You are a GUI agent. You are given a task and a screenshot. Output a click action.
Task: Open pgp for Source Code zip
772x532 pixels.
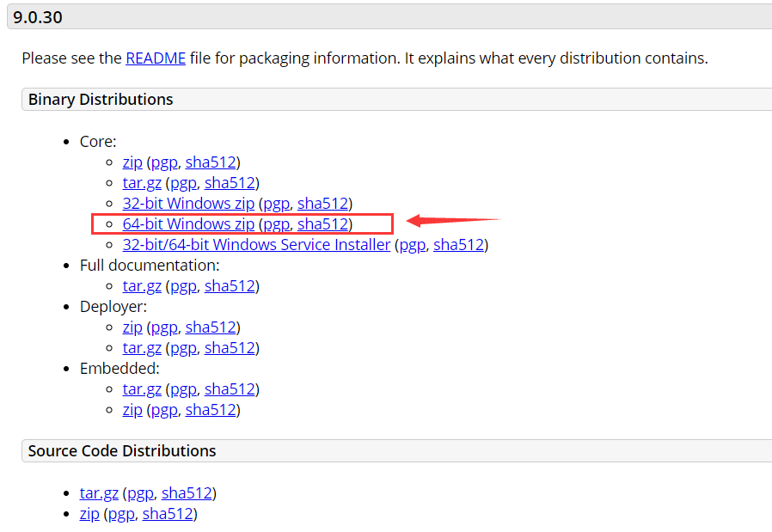(121, 514)
